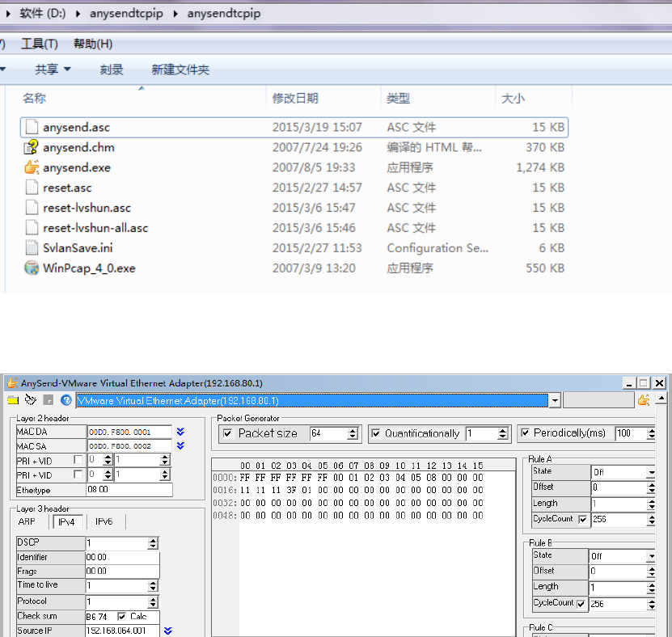The width and height of the screenshot is (672, 637).
Task: Click the reset.asc file icon
Action: pos(32,188)
